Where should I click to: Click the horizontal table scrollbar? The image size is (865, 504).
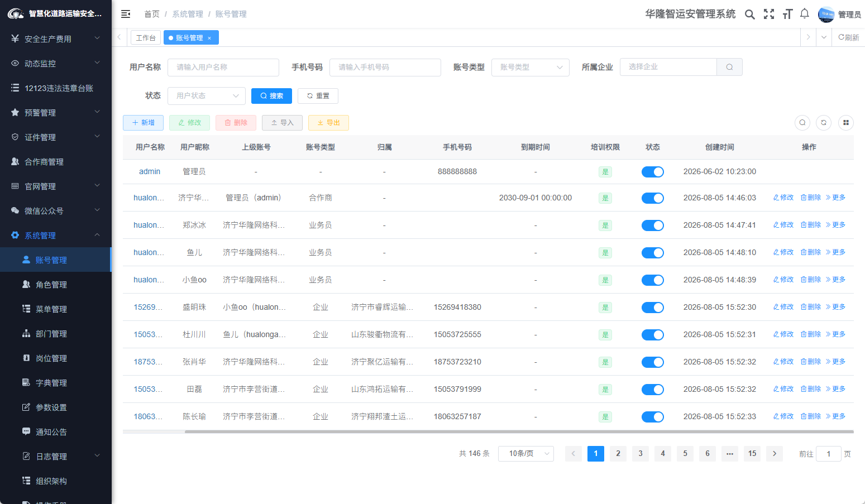click(519, 431)
